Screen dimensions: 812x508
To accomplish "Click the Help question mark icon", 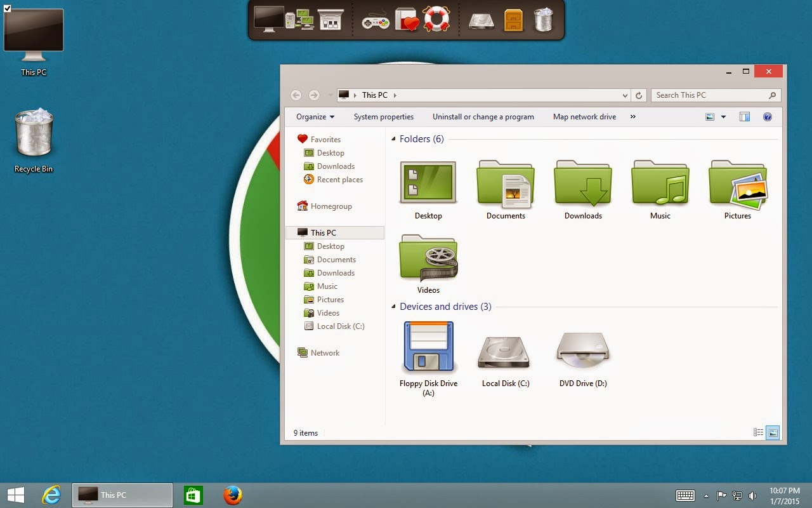I will pos(767,117).
